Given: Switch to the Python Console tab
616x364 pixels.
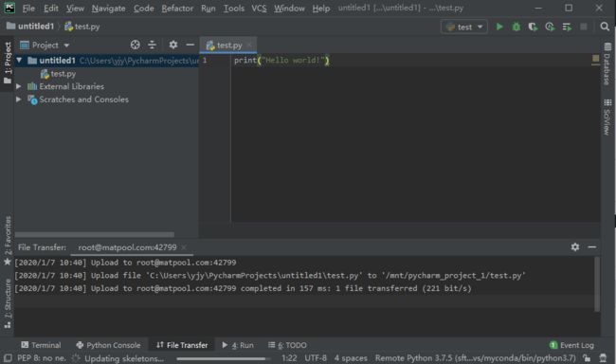Looking at the screenshot, I should (108, 345).
